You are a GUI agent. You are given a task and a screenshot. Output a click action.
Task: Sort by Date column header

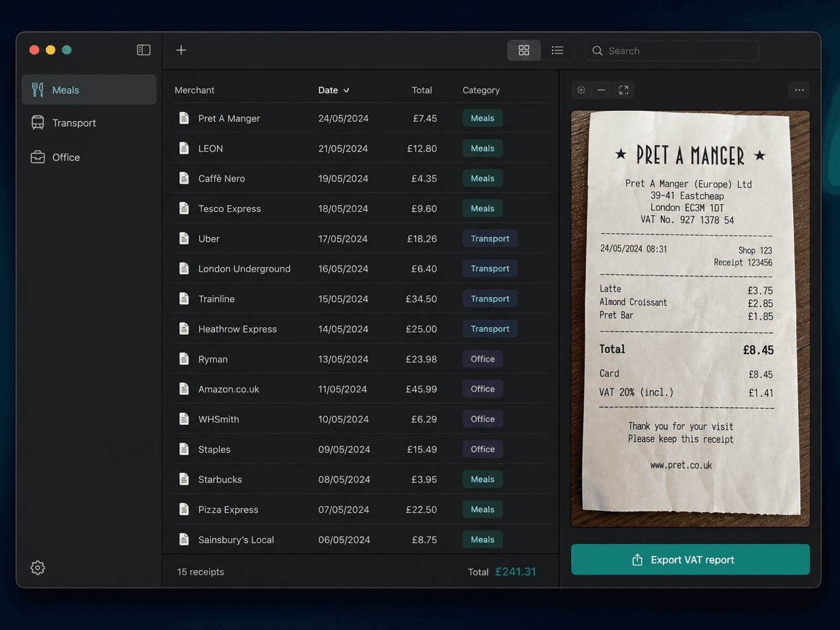[x=334, y=90]
